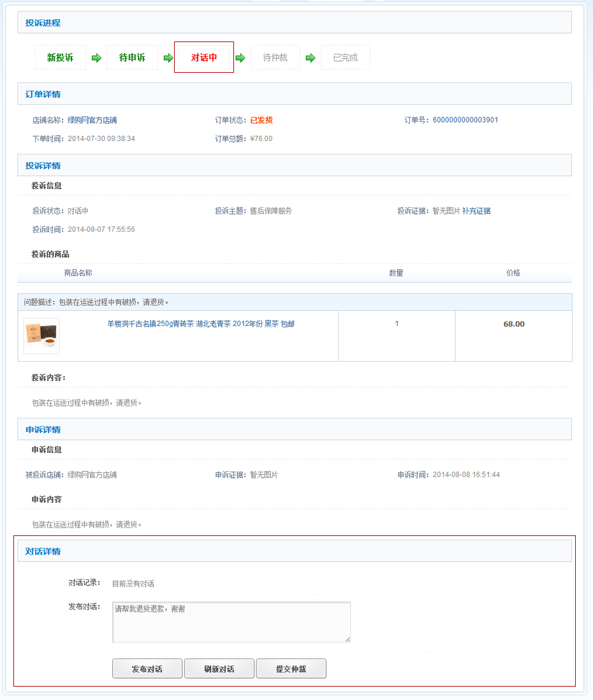This screenshot has height=700, width=593.
Task: Click the order status 已发货
Action: point(261,120)
